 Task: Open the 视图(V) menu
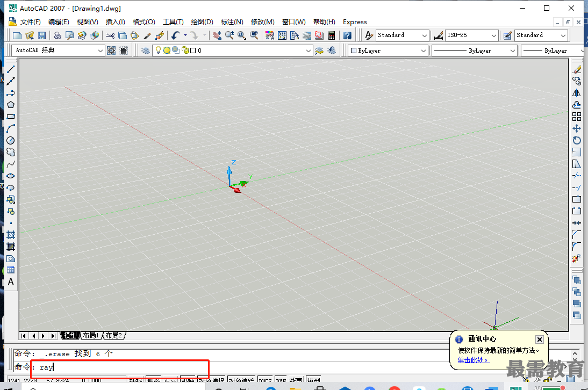tap(88, 21)
